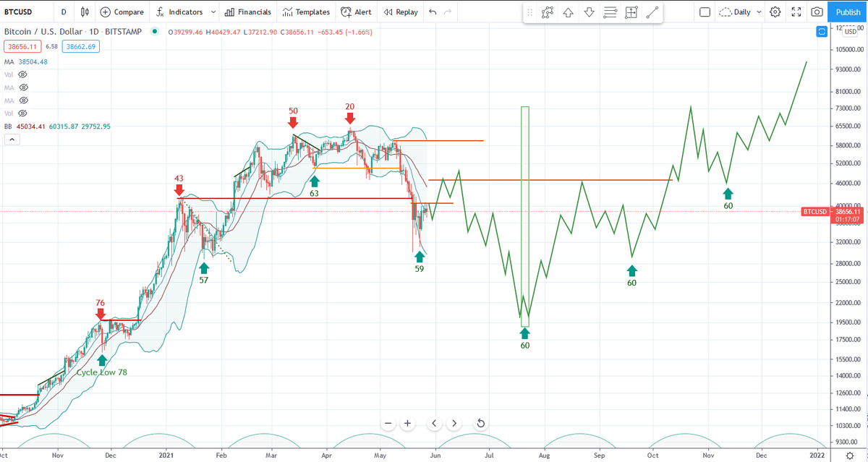The width and height of the screenshot is (868, 462).
Task: Publish the chart idea
Action: pyautogui.click(x=848, y=12)
